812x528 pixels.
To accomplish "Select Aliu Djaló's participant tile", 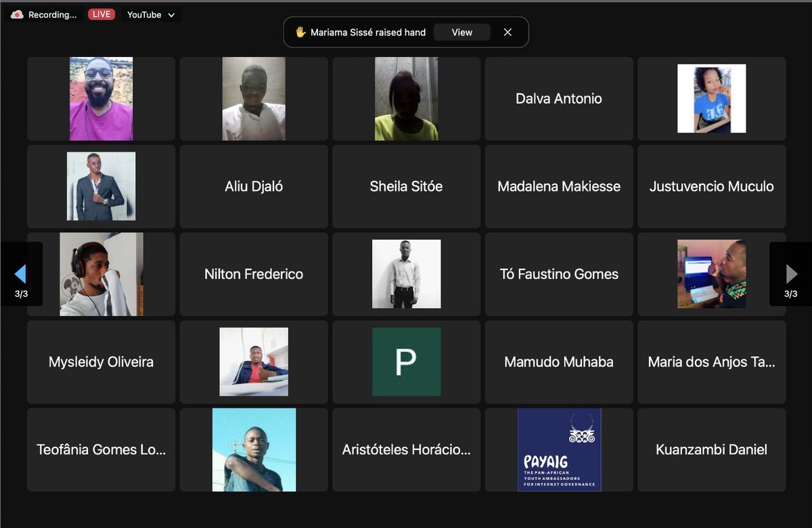I will [254, 186].
